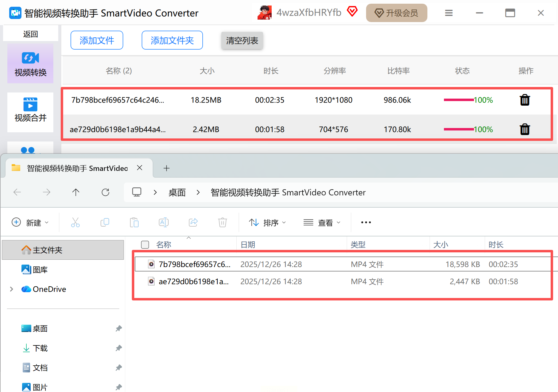Copy the selected file in Explorer

[x=105, y=222]
